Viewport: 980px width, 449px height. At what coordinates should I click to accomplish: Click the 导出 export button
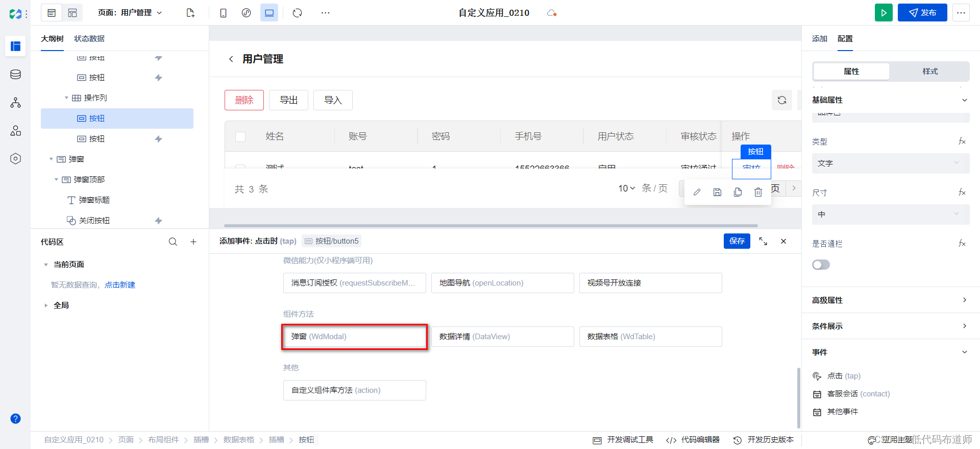pyautogui.click(x=288, y=100)
